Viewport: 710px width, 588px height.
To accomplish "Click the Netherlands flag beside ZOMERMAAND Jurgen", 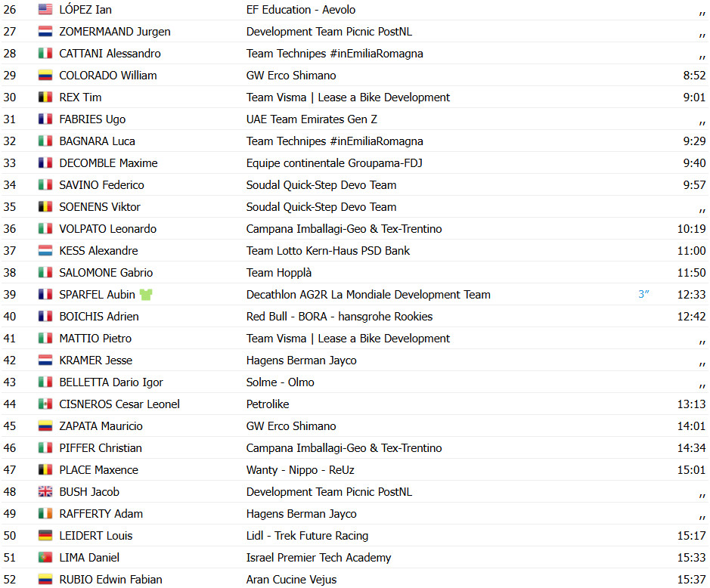I will click(x=45, y=31).
